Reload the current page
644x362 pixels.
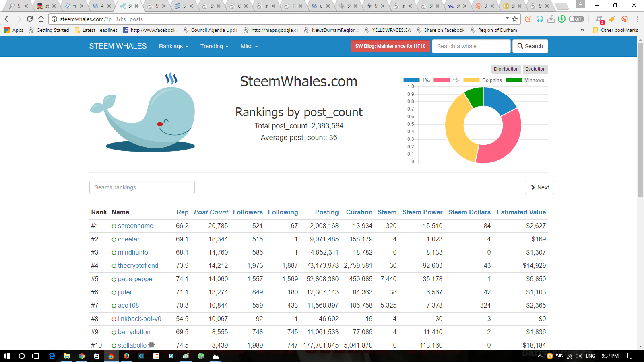pyautogui.click(x=30, y=19)
